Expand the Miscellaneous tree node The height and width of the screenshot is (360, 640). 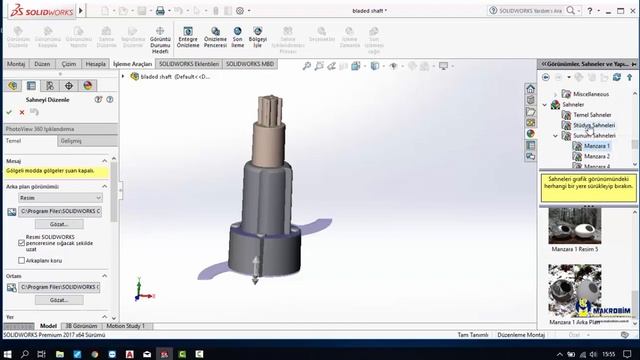[556, 94]
